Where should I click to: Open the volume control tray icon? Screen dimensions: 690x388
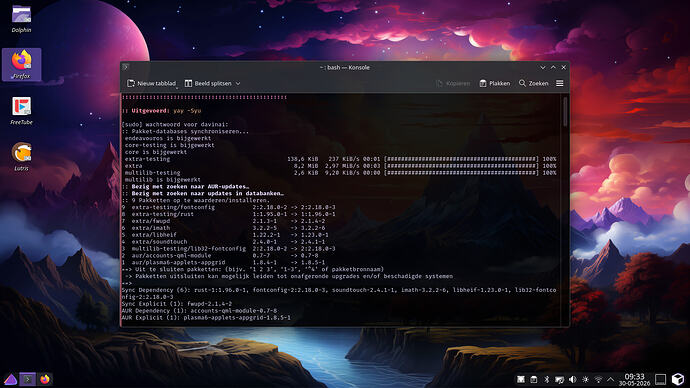(x=573, y=379)
